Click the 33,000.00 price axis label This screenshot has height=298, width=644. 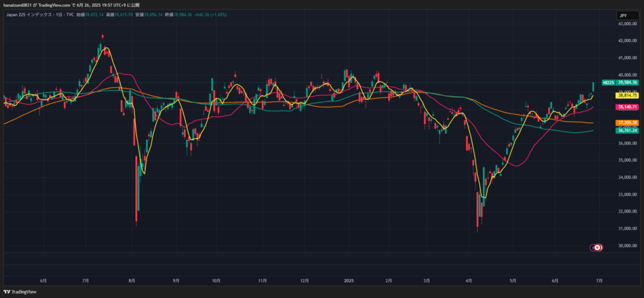click(627, 194)
